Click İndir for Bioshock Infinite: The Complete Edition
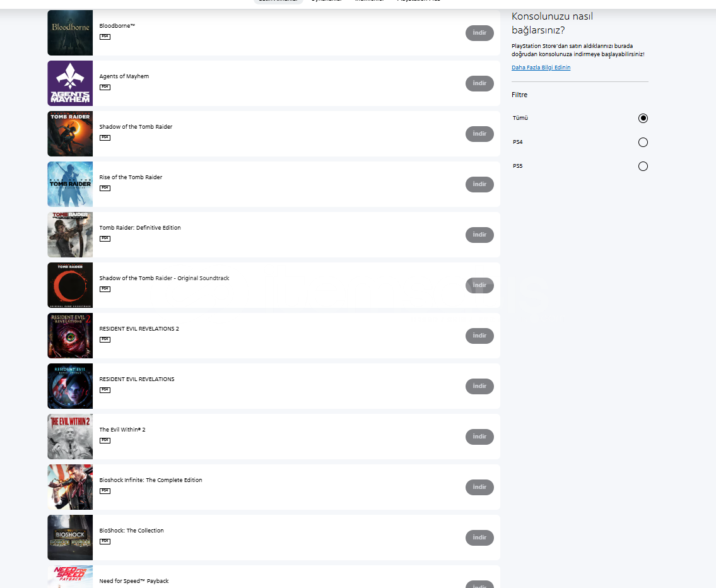This screenshot has height=588, width=716. [479, 487]
